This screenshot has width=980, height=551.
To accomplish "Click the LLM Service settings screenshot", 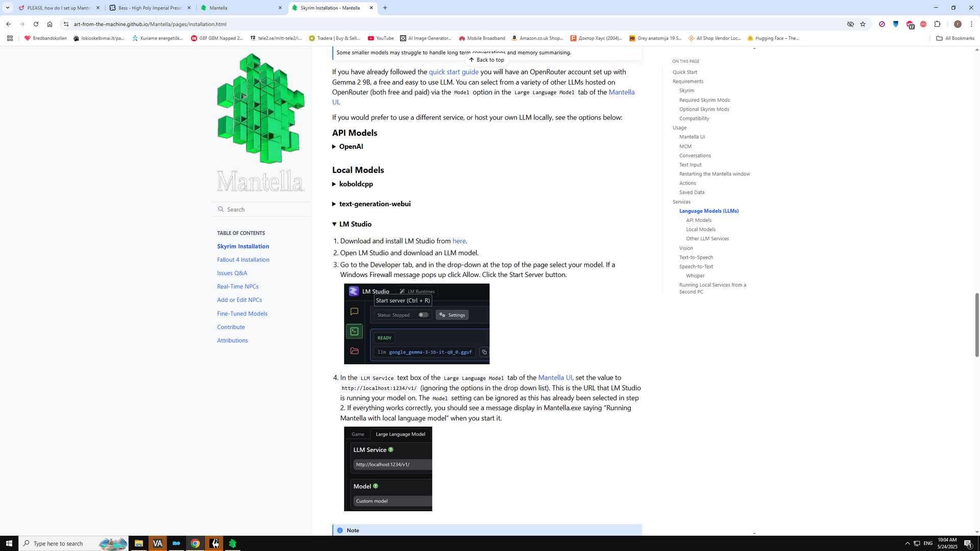I will 388,469.
